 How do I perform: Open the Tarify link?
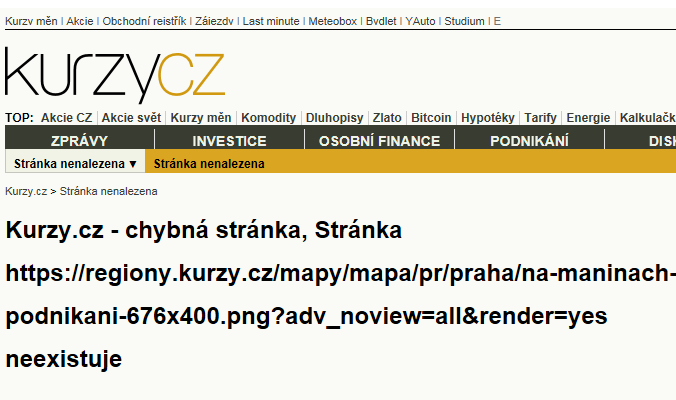click(541, 118)
